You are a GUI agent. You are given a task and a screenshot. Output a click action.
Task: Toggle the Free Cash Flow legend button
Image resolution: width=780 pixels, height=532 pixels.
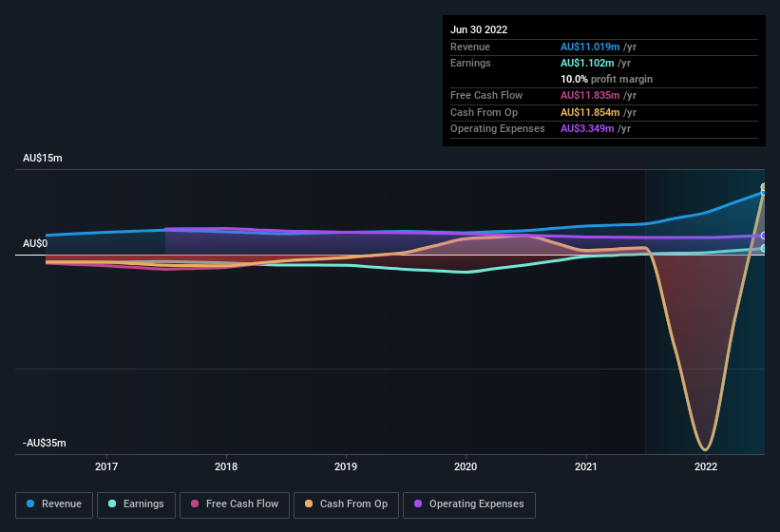(x=235, y=504)
